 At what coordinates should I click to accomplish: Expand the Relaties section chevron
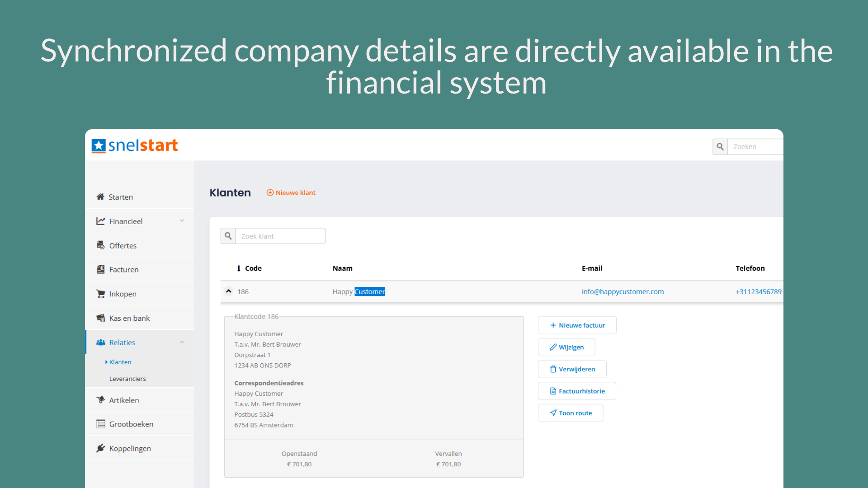182,342
